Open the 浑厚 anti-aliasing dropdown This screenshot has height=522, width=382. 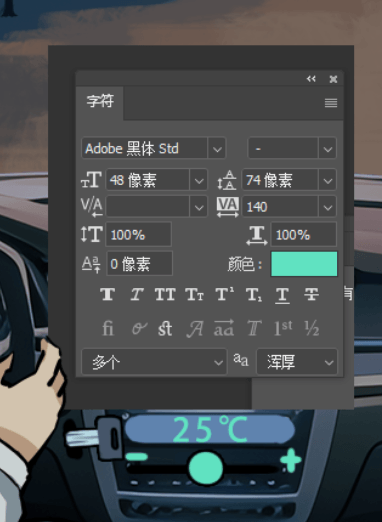coord(297,362)
